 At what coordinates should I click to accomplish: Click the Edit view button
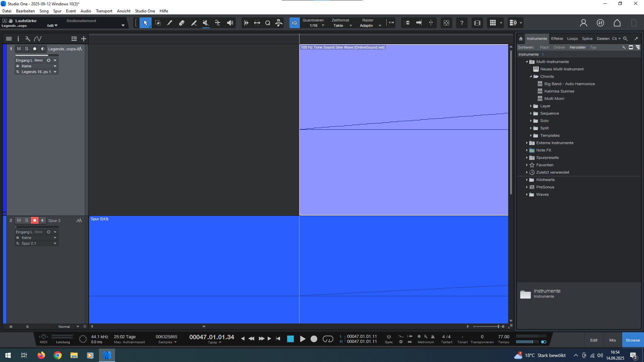[594, 340]
